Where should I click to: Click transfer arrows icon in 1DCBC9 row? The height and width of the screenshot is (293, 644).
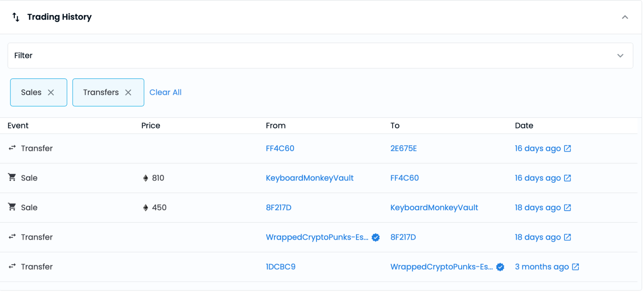pos(12,266)
